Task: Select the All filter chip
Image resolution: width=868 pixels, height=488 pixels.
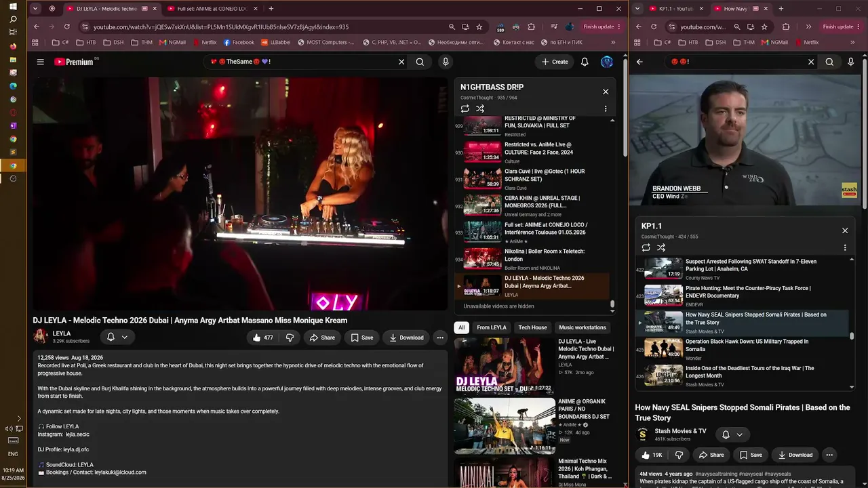Action: (462, 327)
